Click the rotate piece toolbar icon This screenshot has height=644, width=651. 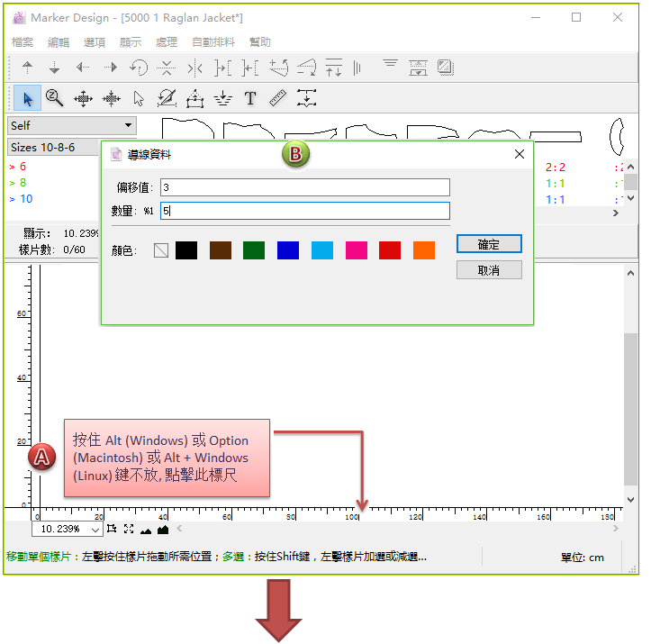pyautogui.click(x=139, y=68)
